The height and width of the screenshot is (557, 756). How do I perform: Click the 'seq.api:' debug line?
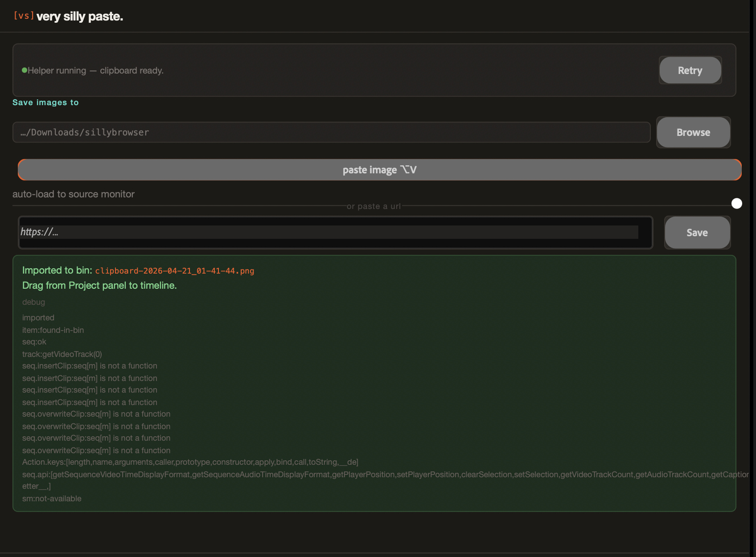386,475
